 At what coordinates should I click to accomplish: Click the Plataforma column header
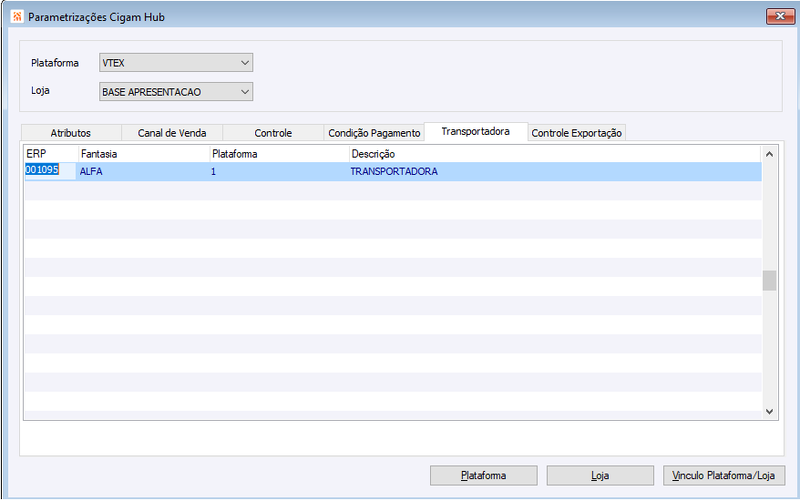pos(279,154)
